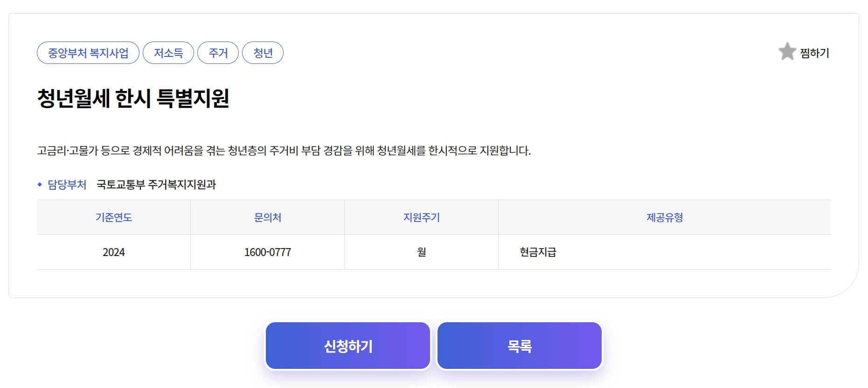Click the 찜하기 text label
The image size is (868, 388).
point(815,53)
